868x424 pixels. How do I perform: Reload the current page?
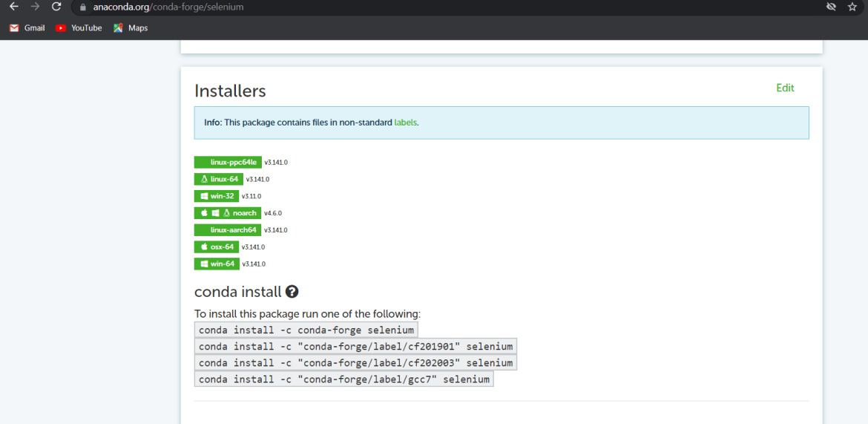[x=56, y=7]
